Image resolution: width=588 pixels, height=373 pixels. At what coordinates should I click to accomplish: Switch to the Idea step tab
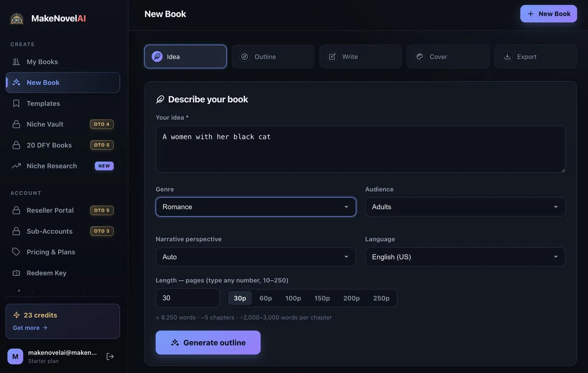tap(186, 57)
